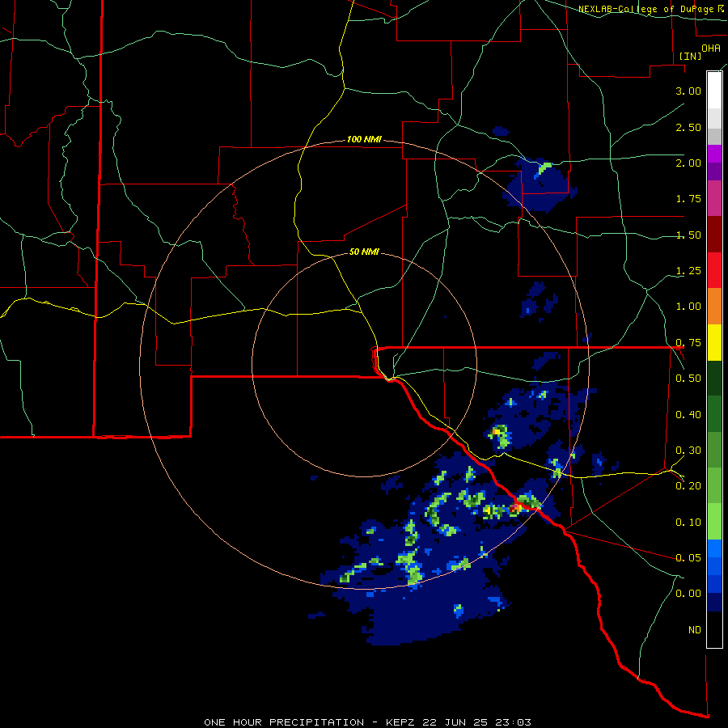Click the 2.50 legend value
Screen dimensions: 728x728
pos(688,127)
